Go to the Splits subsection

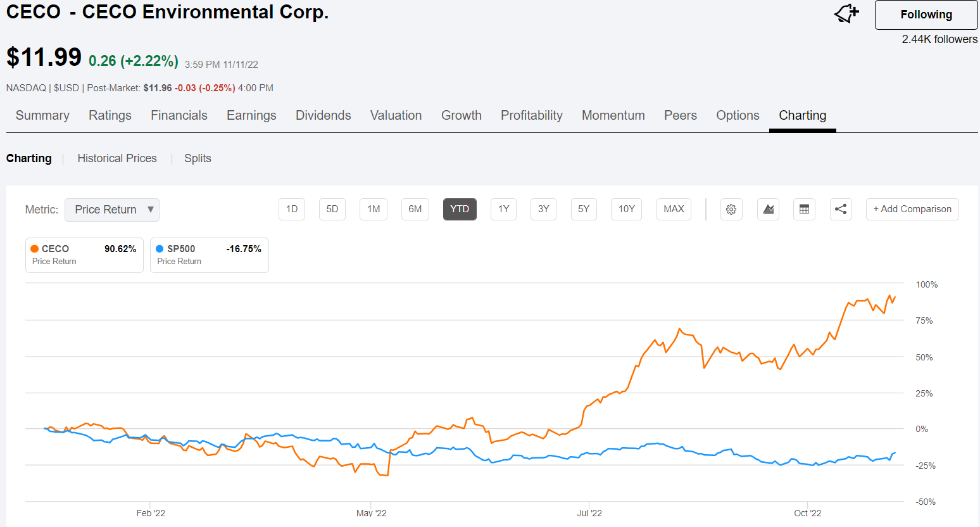(x=198, y=158)
